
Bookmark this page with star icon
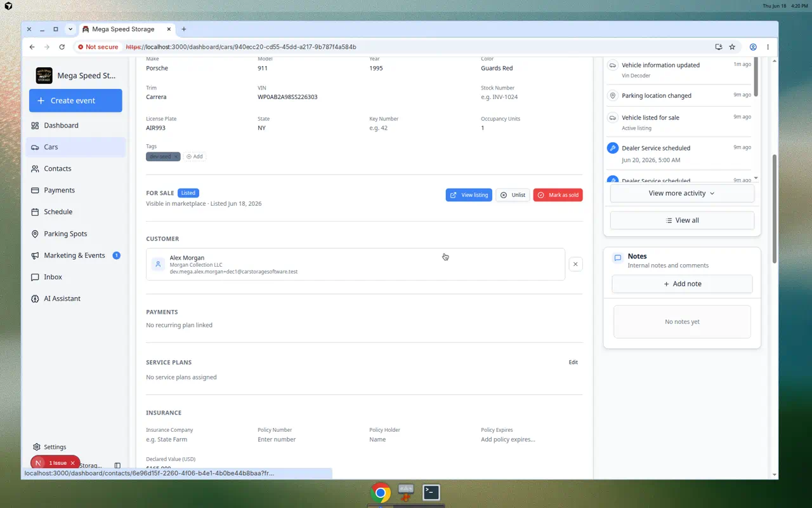pyautogui.click(x=732, y=47)
